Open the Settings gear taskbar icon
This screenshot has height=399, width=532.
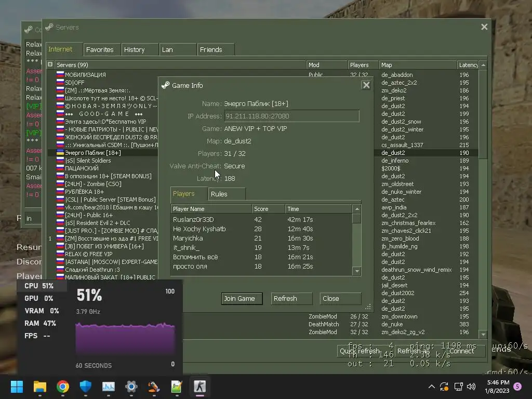coord(131,387)
